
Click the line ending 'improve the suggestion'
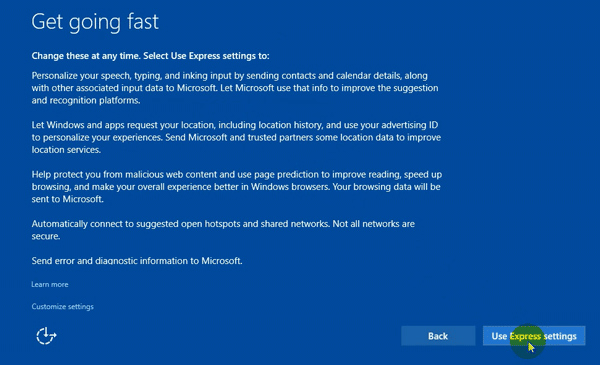[235, 88]
